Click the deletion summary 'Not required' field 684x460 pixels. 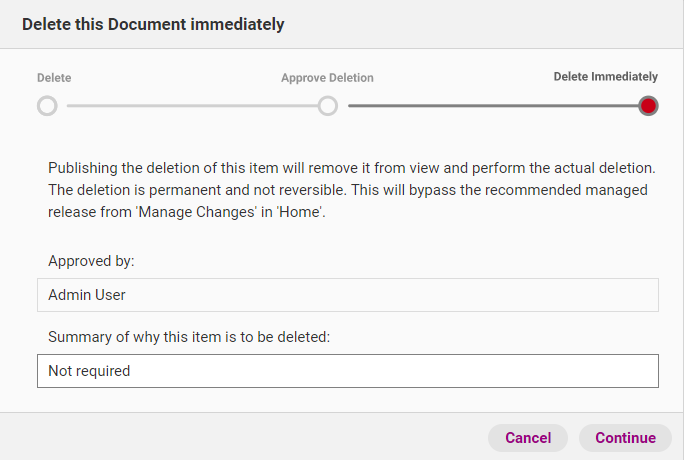tap(348, 371)
